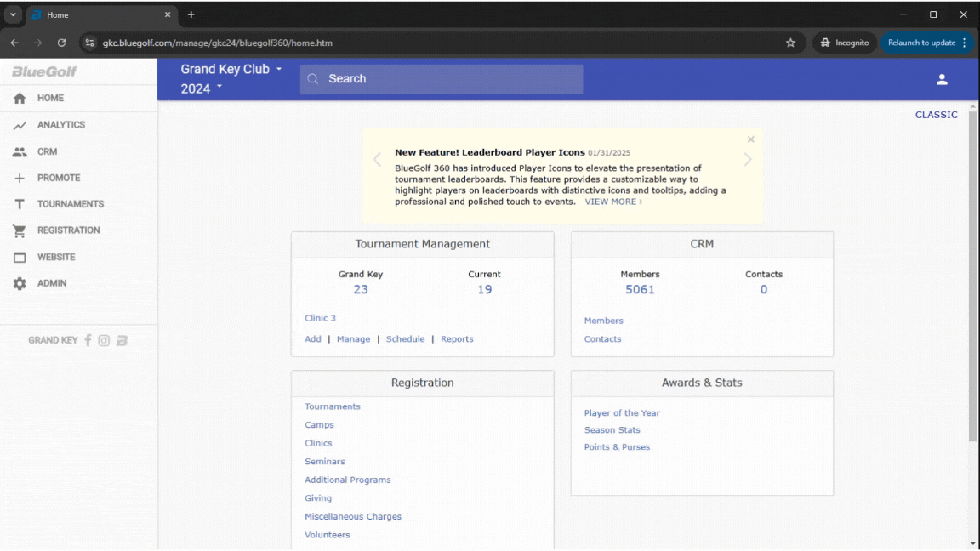Open Miscellaneous Charges under Registration
The image size is (980, 551).
tap(353, 517)
